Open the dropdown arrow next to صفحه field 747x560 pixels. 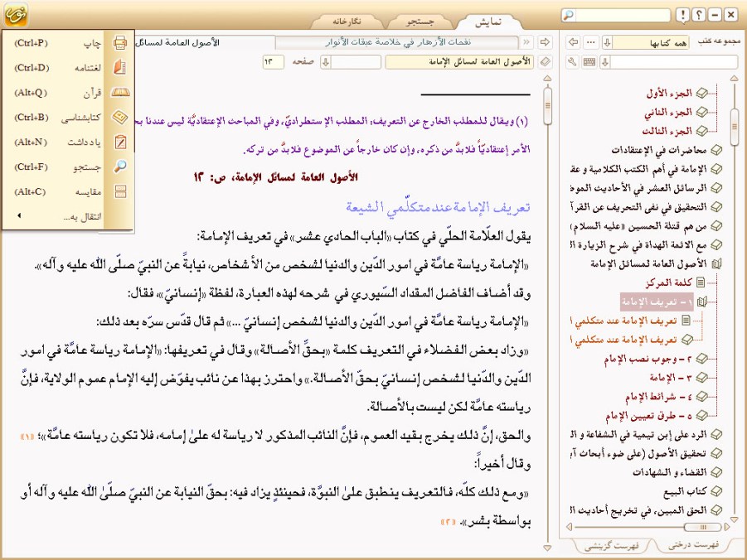pyautogui.click(x=325, y=62)
